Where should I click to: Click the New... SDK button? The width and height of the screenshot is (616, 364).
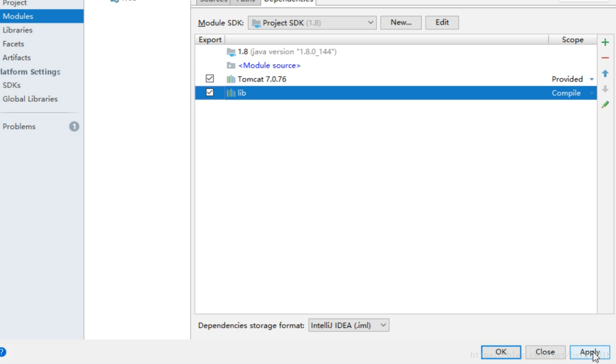pyautogui.click(x=401, y=23)
